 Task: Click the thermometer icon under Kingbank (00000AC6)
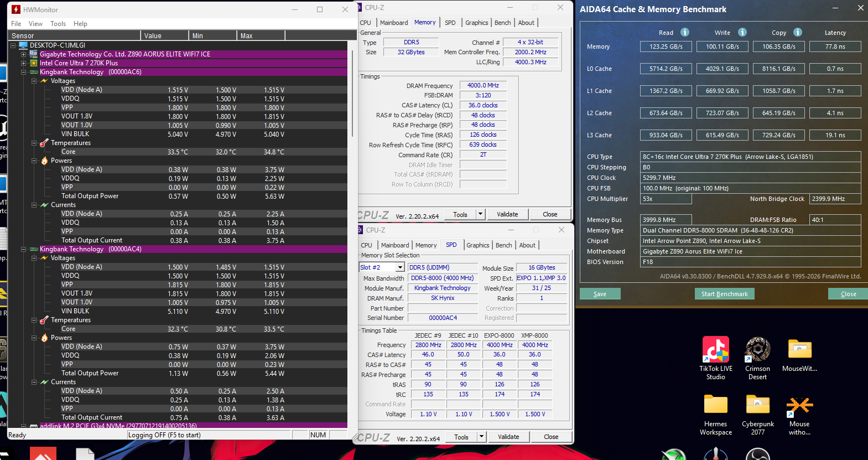(44, 143)
